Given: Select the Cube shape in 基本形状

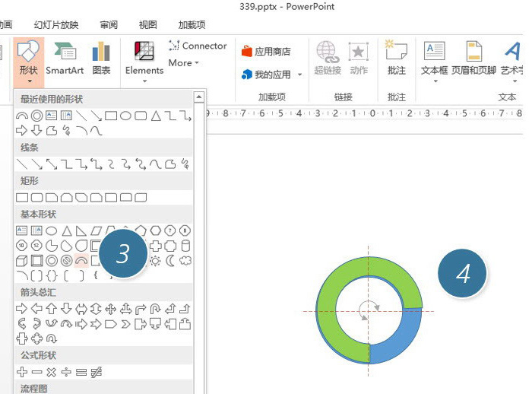Looking at the screenshot, I should pyautogui.click(x=22, y=261).
